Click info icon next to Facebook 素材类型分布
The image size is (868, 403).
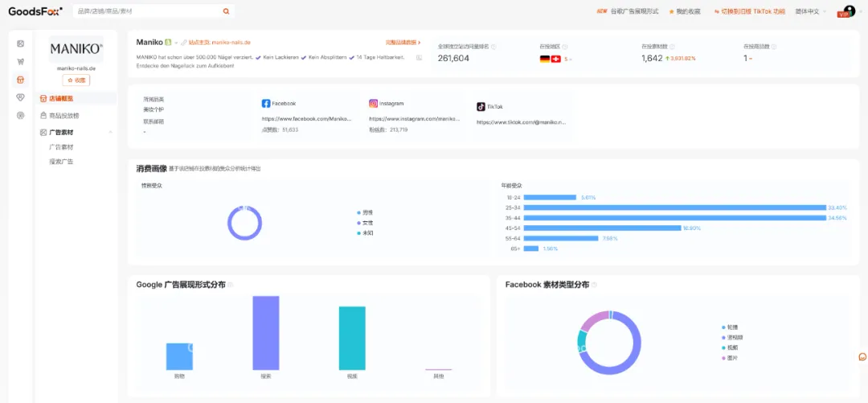pos(594,285)
